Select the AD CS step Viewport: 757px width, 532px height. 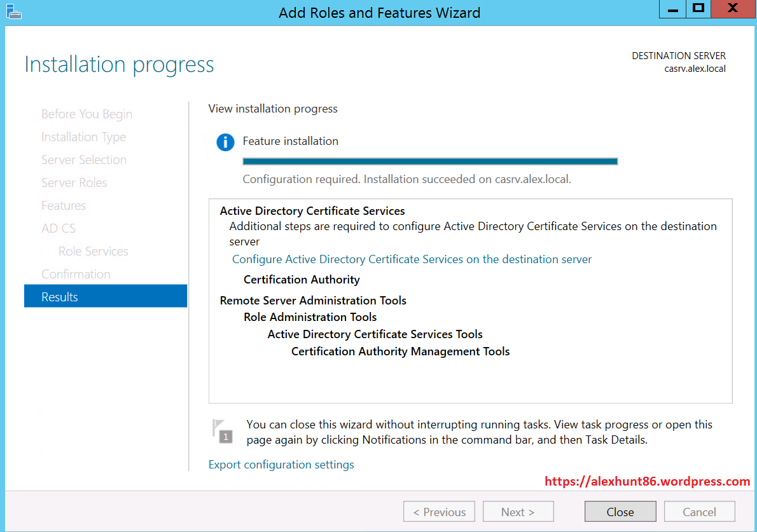(x=59, y=229)
